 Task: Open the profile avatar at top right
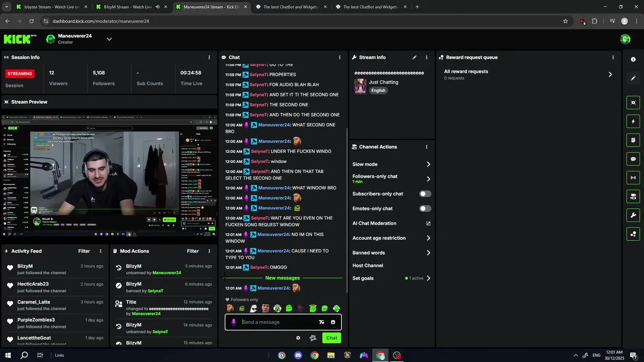click(x=625, y=39)
